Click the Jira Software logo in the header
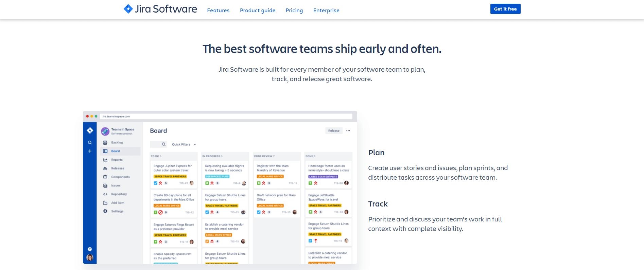This screenshot has height=270, width=644. click(x=160, y=9)
